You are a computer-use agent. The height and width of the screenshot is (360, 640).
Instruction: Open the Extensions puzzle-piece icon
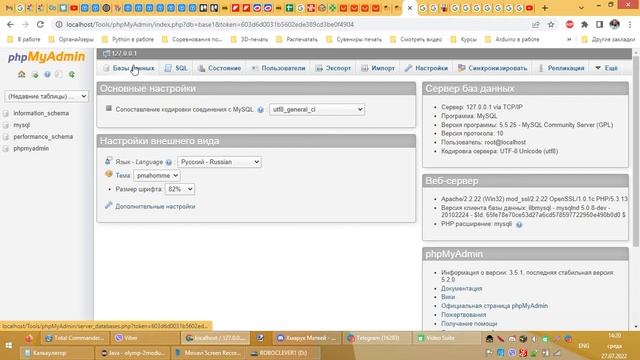(584, 24)
